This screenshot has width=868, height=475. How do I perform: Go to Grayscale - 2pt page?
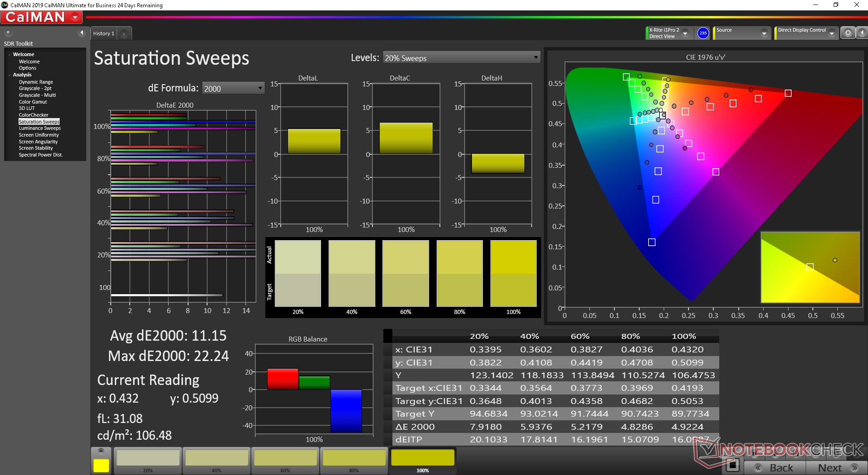35,88
